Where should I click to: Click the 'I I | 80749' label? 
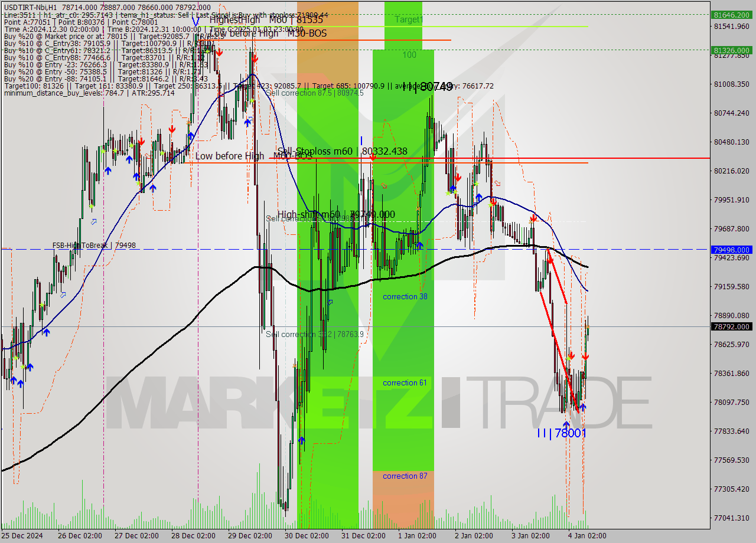coord(428,87)
